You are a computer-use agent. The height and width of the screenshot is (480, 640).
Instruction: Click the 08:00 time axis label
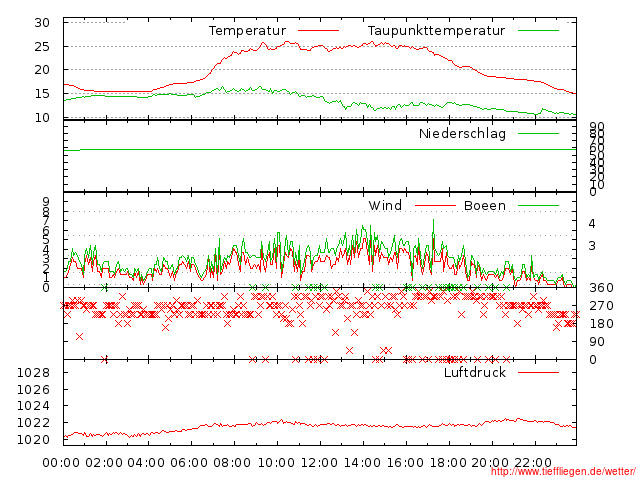click(x=232, y=463)
